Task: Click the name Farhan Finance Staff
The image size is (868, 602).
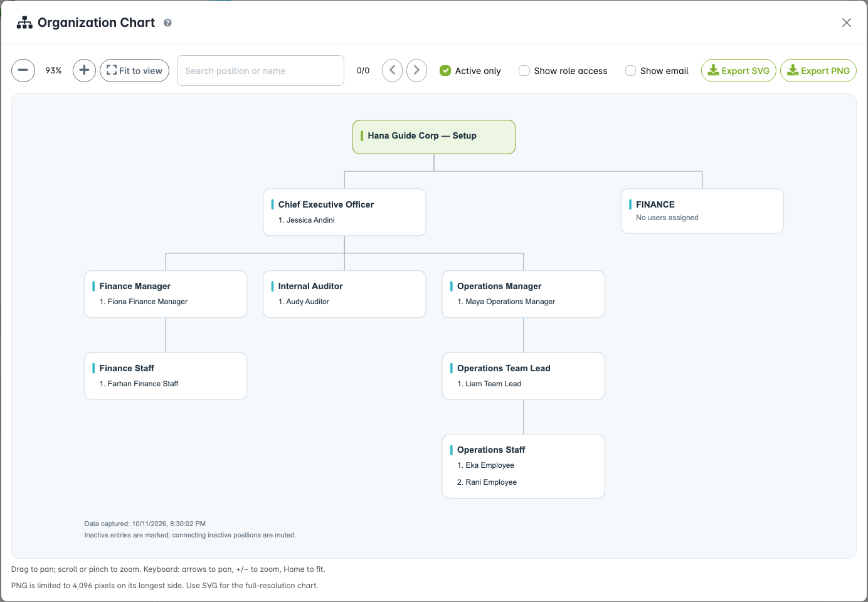Action: (x=143, y=384)
